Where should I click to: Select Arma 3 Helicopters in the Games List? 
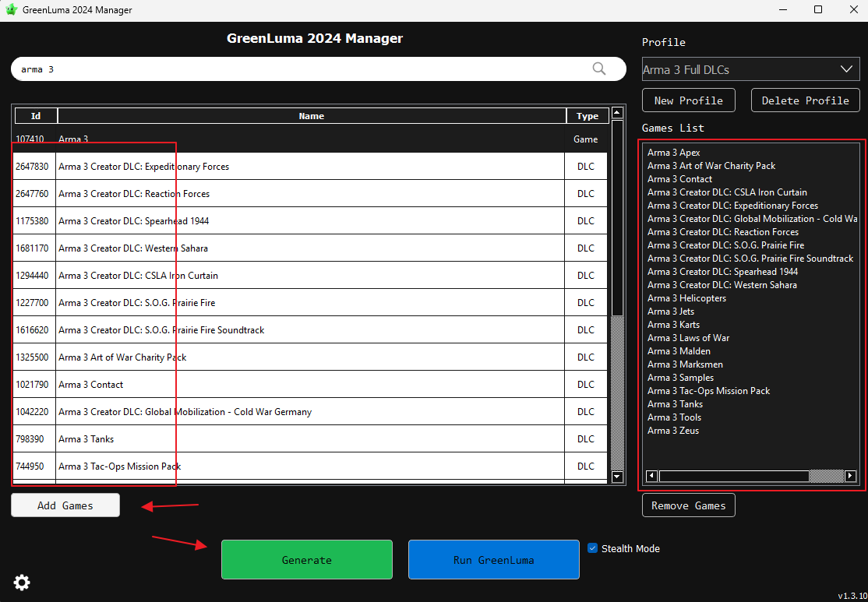pyautogui.click(x=686, y=298)
